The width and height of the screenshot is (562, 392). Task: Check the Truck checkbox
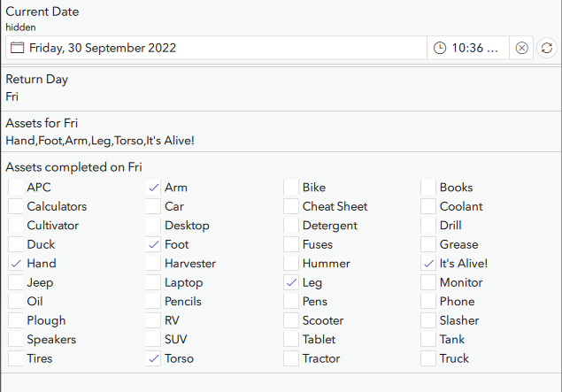(429, 358)
